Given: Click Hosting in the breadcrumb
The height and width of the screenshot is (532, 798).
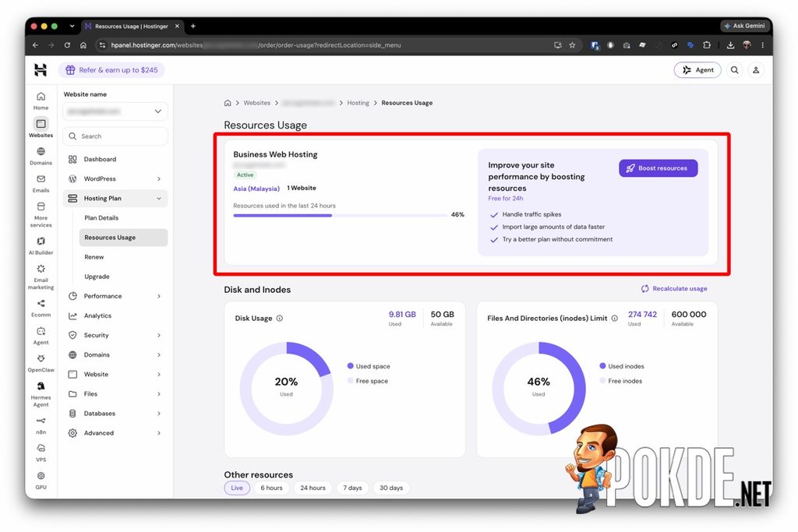Looking at the screenshot, I should (x=358, y=103).
